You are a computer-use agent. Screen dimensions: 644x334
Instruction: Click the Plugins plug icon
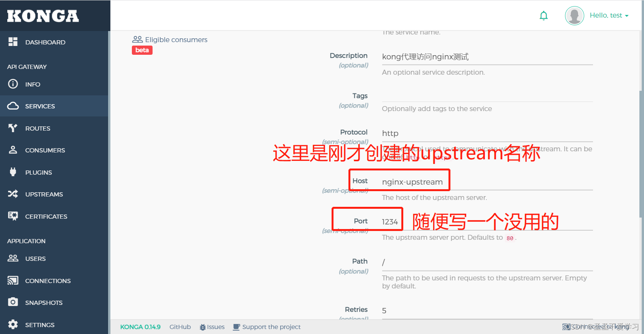coord(13,172)
